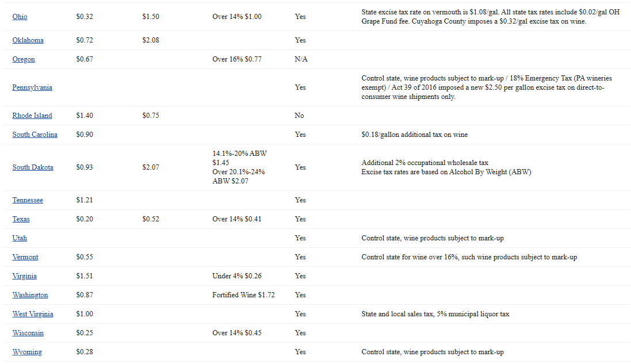
Task: Go to the South Dakota link
Action: pyautogui.click(x=33, y=167)
